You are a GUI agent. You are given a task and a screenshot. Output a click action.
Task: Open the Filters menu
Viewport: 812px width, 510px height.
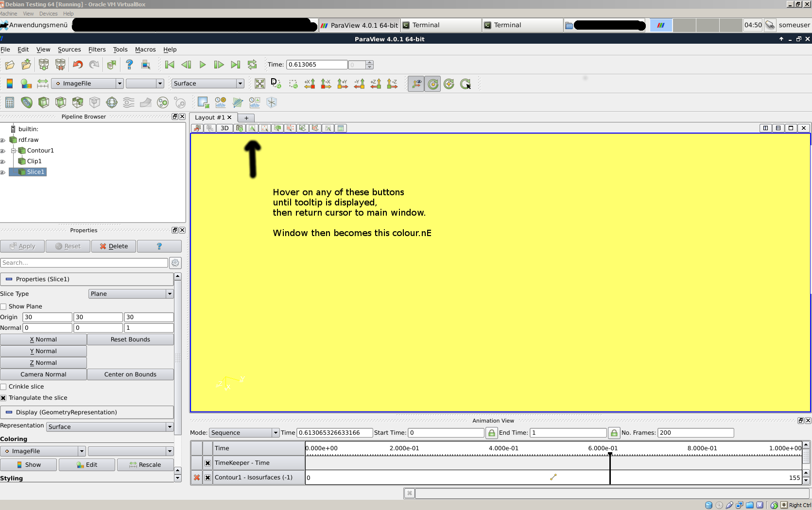click(x=97, y=50)
